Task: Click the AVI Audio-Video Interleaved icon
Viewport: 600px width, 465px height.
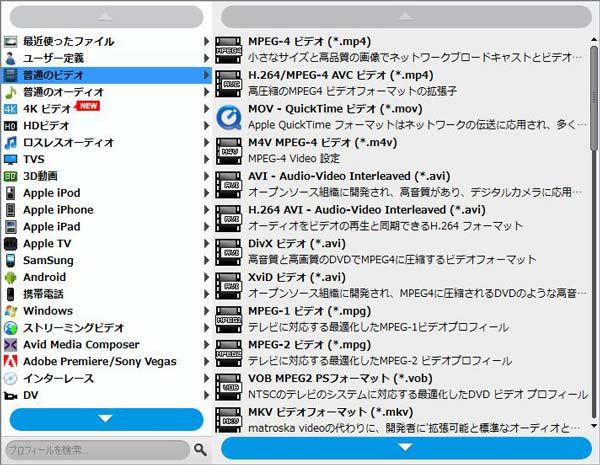Action: 228,184
